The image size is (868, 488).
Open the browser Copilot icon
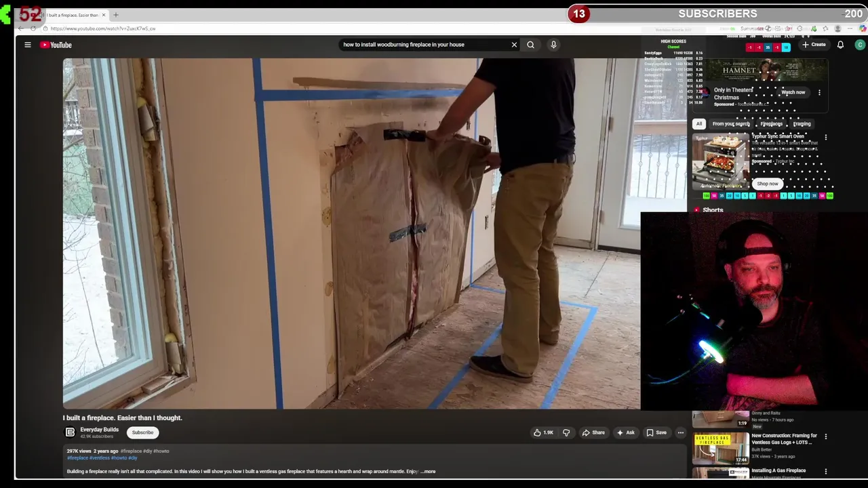click(x=863, y=28)
